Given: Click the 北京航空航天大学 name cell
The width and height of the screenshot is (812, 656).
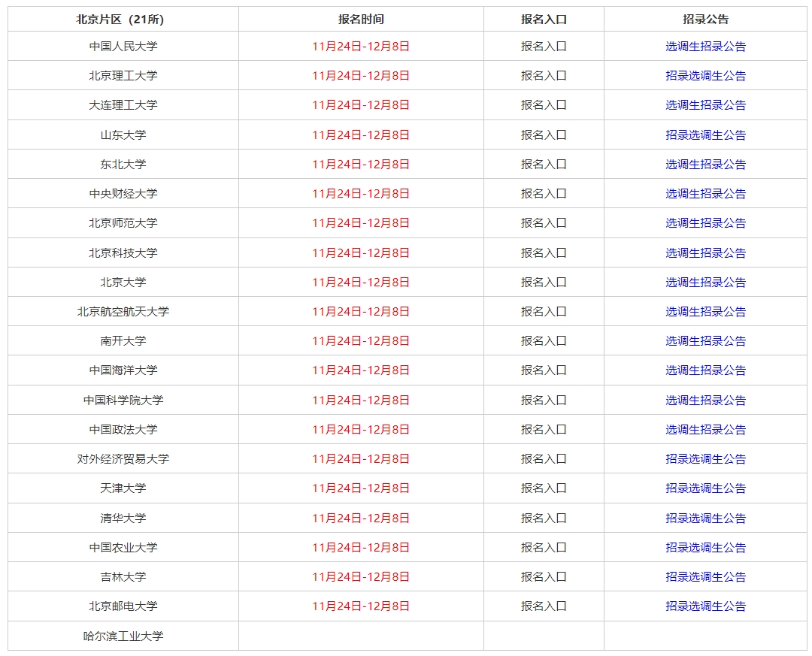Looking at the screenshot, I should [x=123, y=311].
